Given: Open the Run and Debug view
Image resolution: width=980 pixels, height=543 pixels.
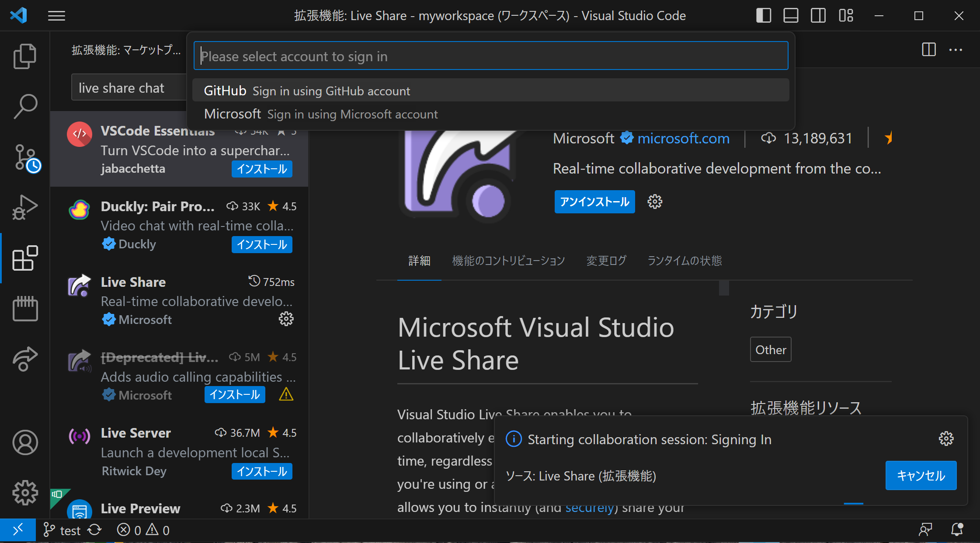Looking at the screenshot, I should pyautogui.click(x=25, y=208).
